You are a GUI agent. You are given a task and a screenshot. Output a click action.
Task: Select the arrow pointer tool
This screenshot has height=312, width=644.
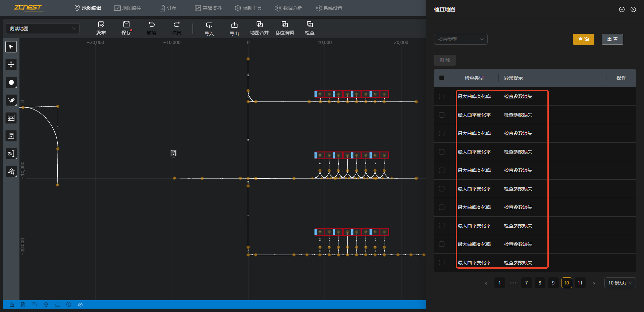click(x=11, y=47)
